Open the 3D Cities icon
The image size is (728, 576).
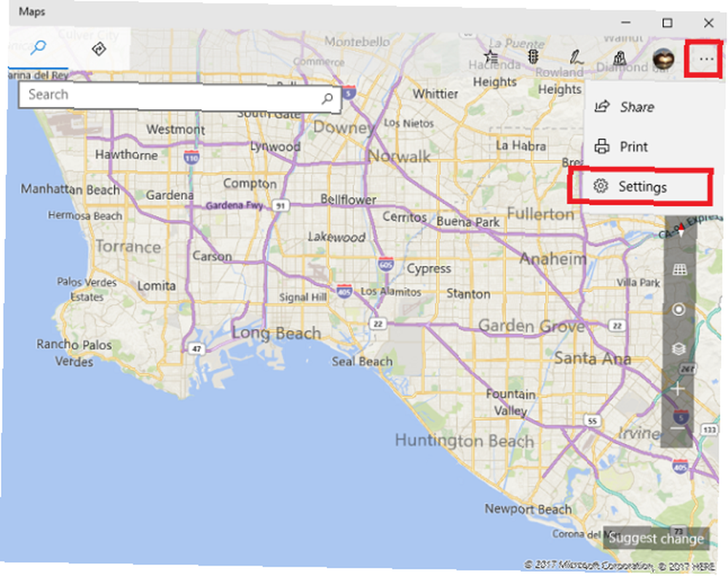point(619,58)
